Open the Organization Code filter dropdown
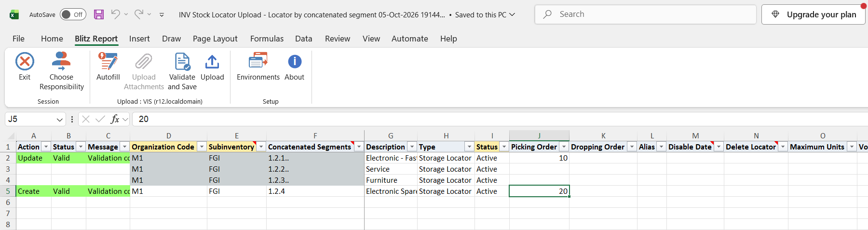Viewport: 868px width, 230px height. click(202, 147)
